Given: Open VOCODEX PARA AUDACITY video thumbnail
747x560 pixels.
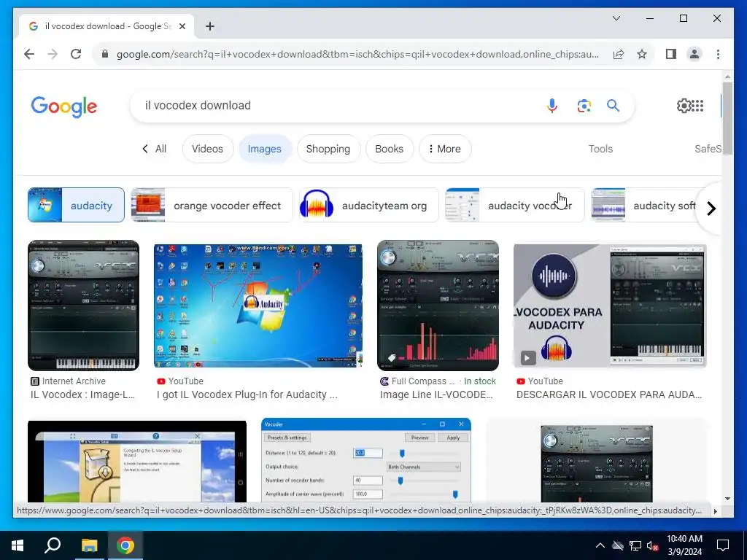Looking at the screenshot, I should coord(610,306).
